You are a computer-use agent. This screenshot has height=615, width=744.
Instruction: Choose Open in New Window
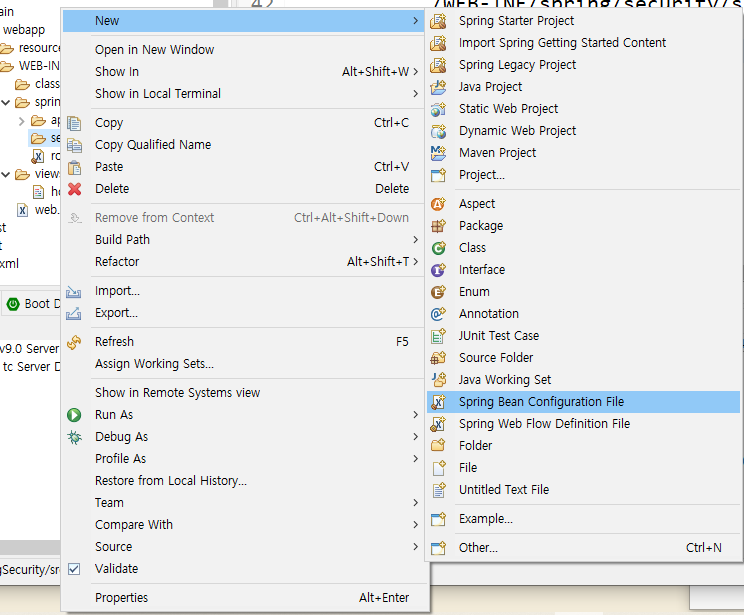pyautogui.click(x=155, y=50)
